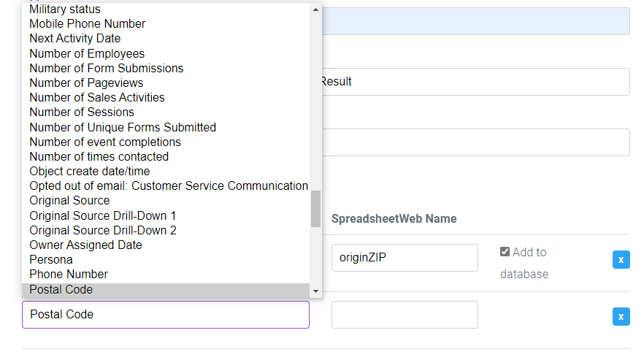Image resolution: width=644 pixels, height=360 pixels.
Task: Uncheck the Add to database checkbox
Action: (505, 252)
